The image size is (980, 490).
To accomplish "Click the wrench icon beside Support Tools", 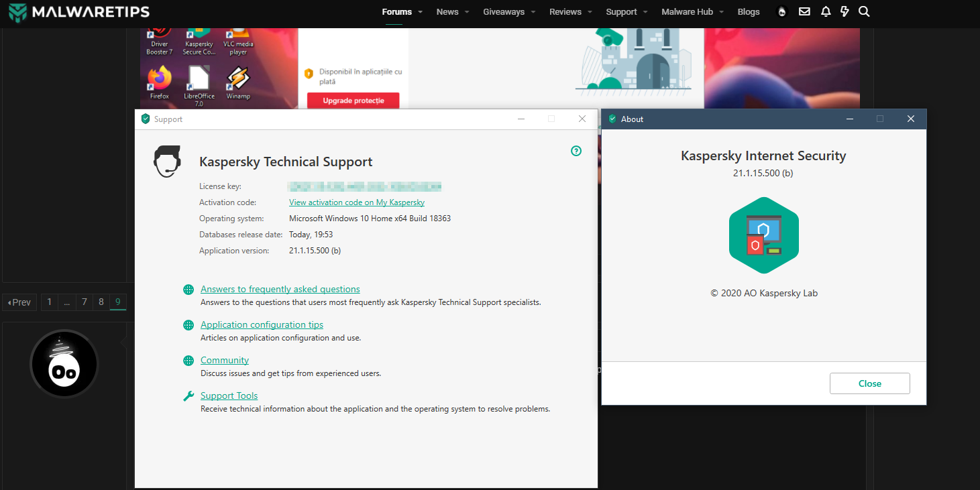I will point(188,396).
